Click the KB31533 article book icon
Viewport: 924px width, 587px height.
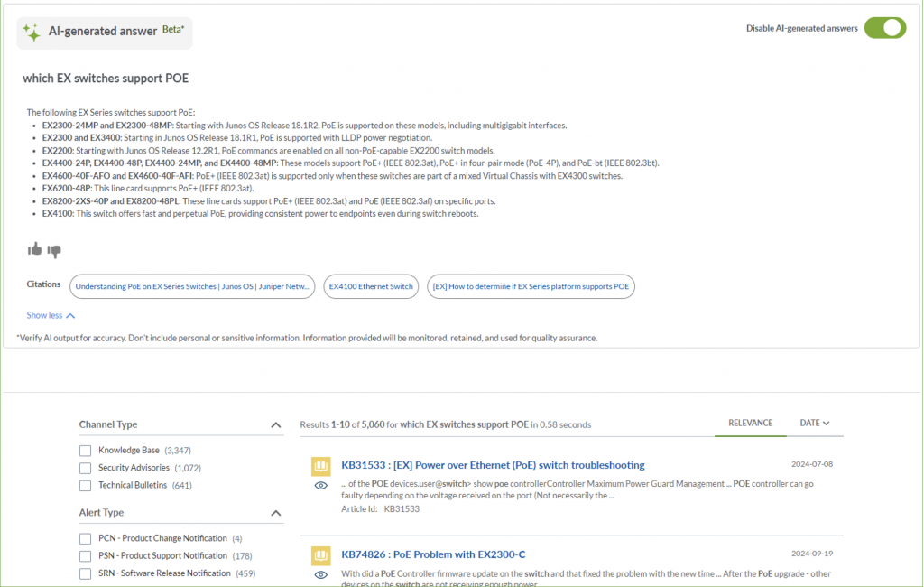tap(320, 466)
